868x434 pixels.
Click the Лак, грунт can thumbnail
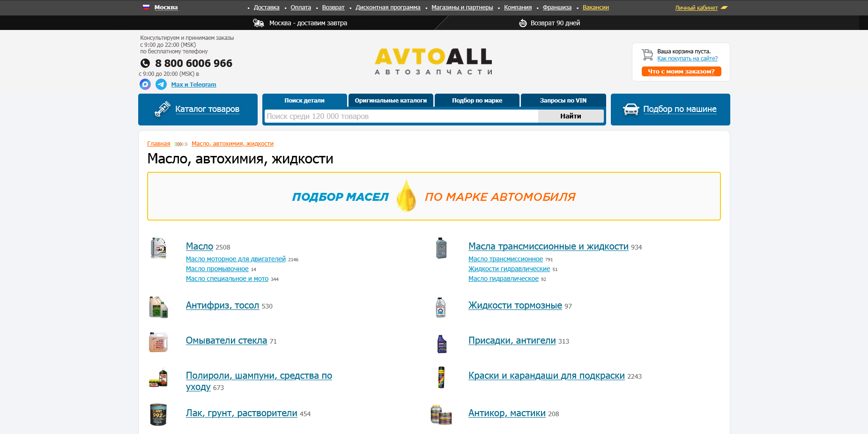coord(158,414)
